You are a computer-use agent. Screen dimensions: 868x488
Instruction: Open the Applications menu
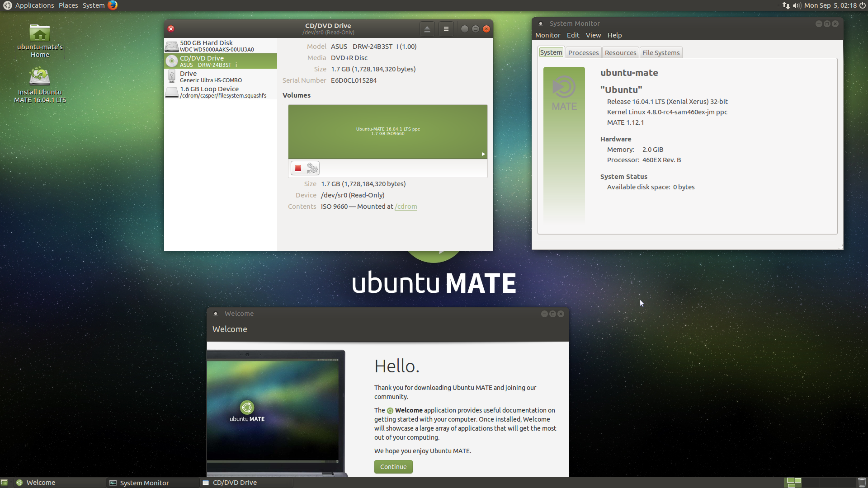point(34,5)
